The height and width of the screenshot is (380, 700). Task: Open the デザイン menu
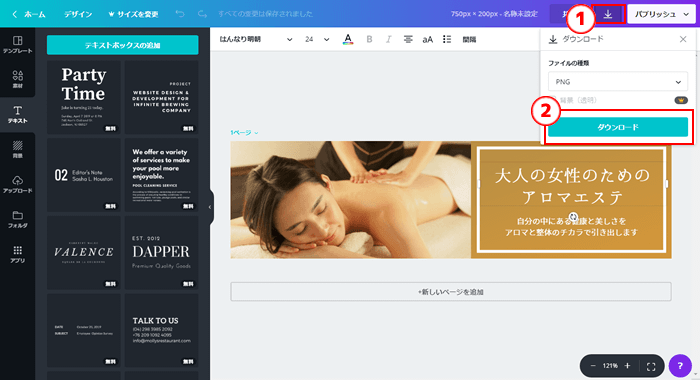click(x=78, y=14)
